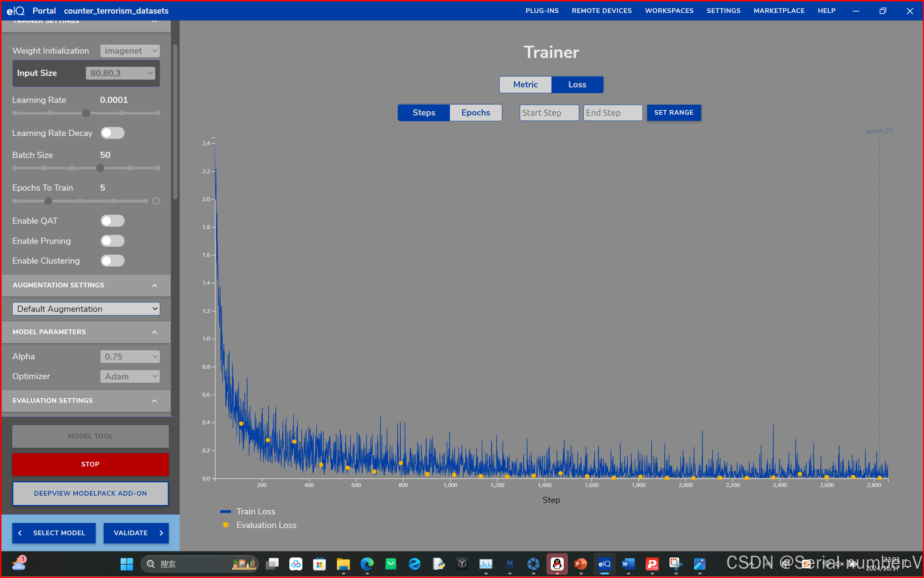This screenshot has width=924, height=578.
Task: Switch to the Metric tab
Action: pyautogui.click(x=525, y=85)
